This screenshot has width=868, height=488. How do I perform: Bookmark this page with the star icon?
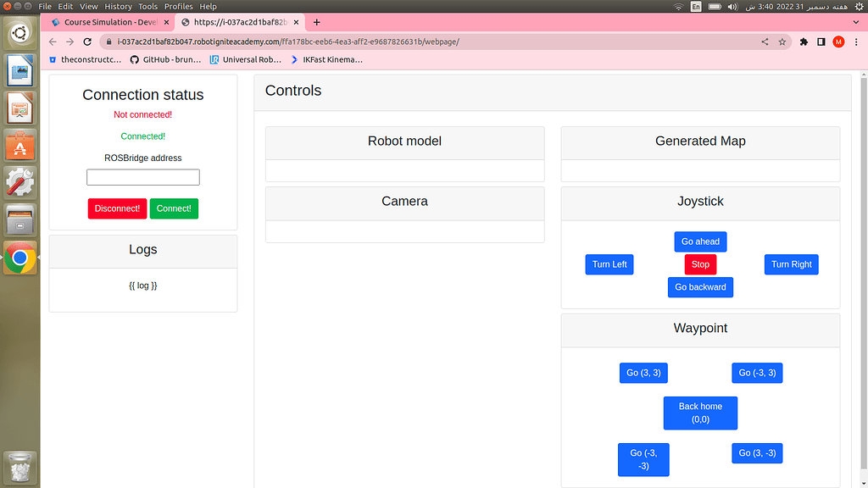point(782,42)
